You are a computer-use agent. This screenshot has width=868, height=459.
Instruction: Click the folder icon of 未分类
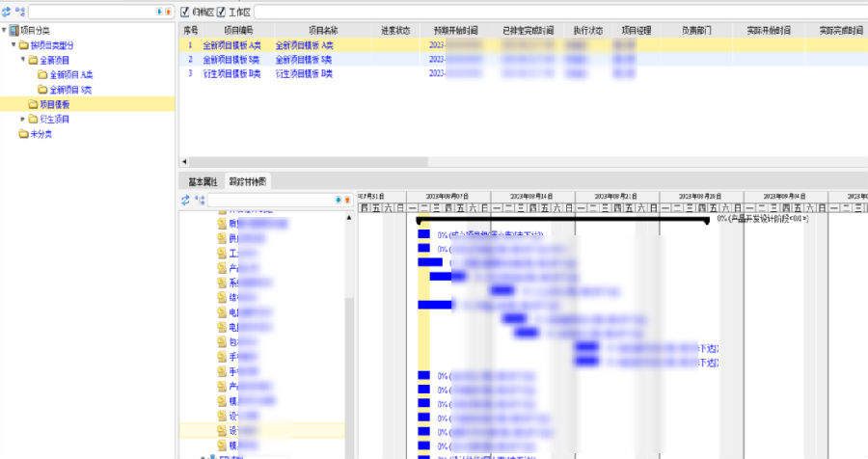click(24, 134)
